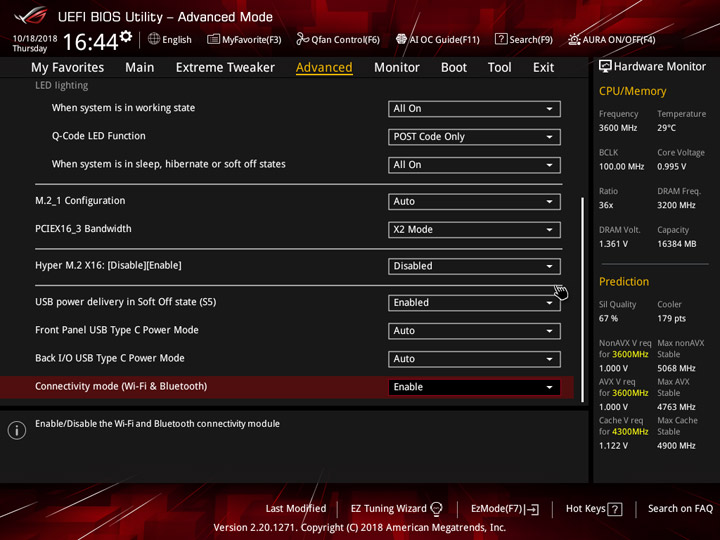Click Search on FAQ link
The height and width of the screenshot is (540, 720).
[680, 509]
